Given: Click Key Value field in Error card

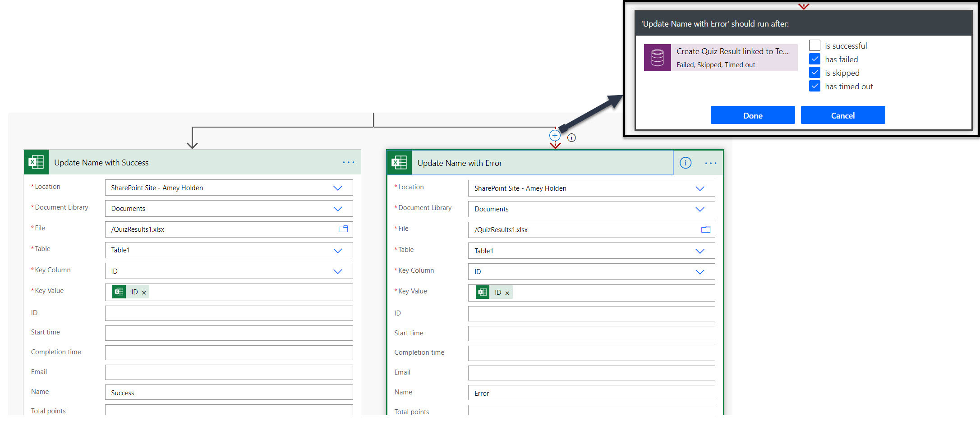Looking at the screenshot, I should [592, 293].
